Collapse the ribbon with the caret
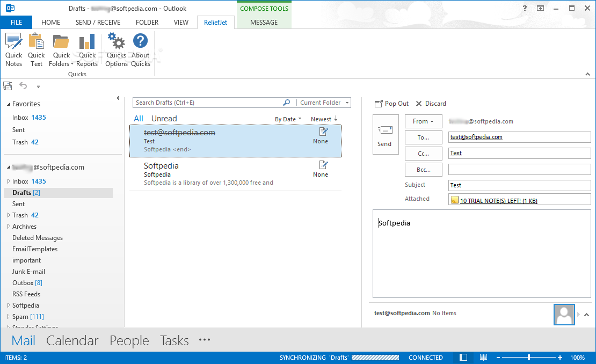Image resolution: width=596 pixels, height=364 pixels. tap(587, 75)
